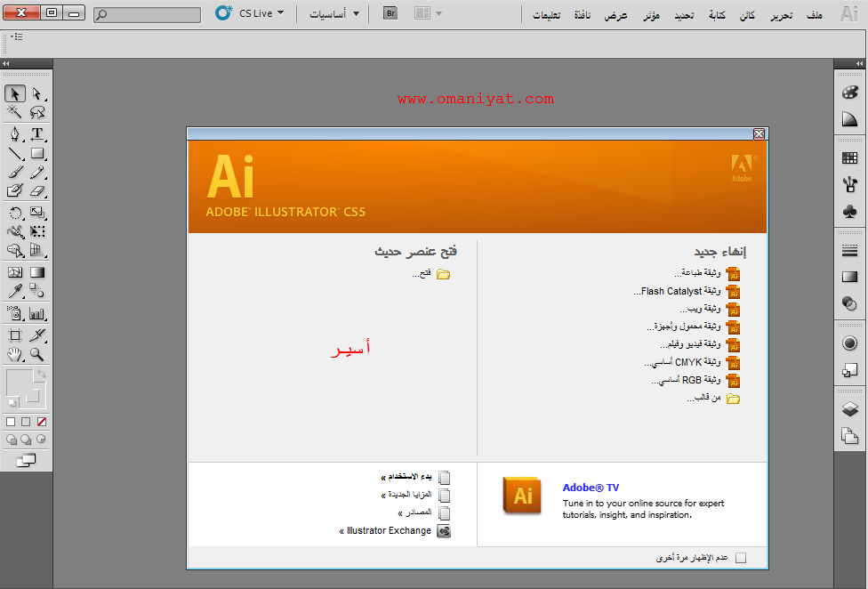The width and height of the screenshot is (868, 589).
Task: Open the Layers panel
Action: [x=849, y=409]
